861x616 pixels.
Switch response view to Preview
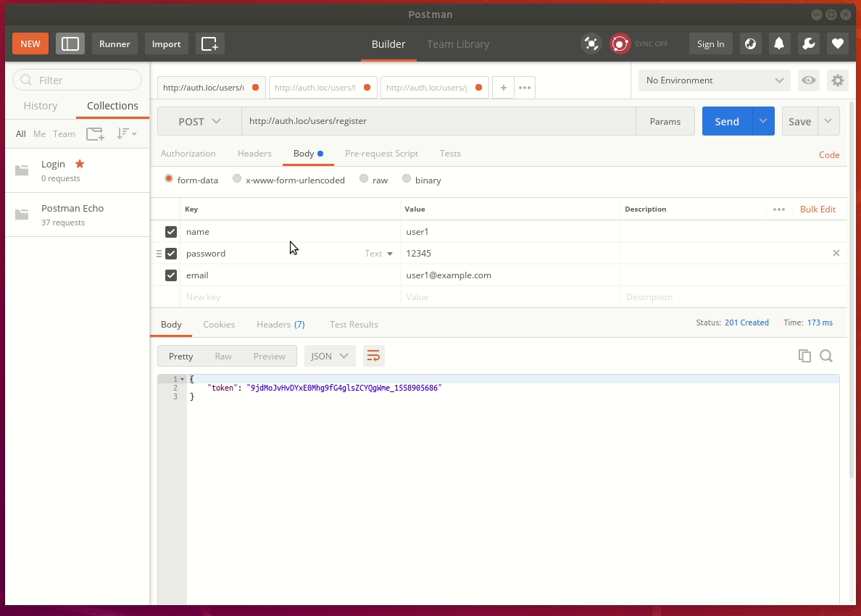(269, 357)
